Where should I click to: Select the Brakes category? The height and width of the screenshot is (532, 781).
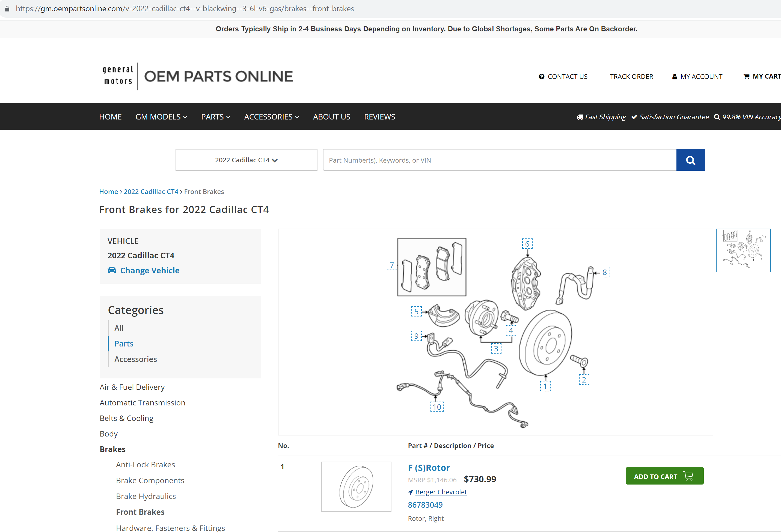[112, 449]
